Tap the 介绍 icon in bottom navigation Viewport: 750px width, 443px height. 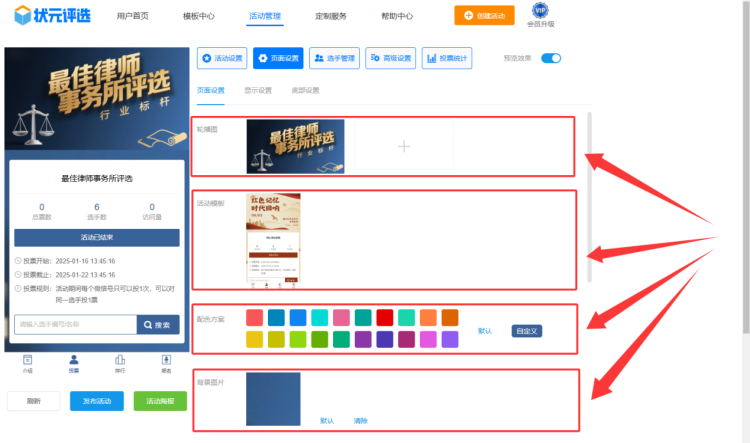[28, 360]
